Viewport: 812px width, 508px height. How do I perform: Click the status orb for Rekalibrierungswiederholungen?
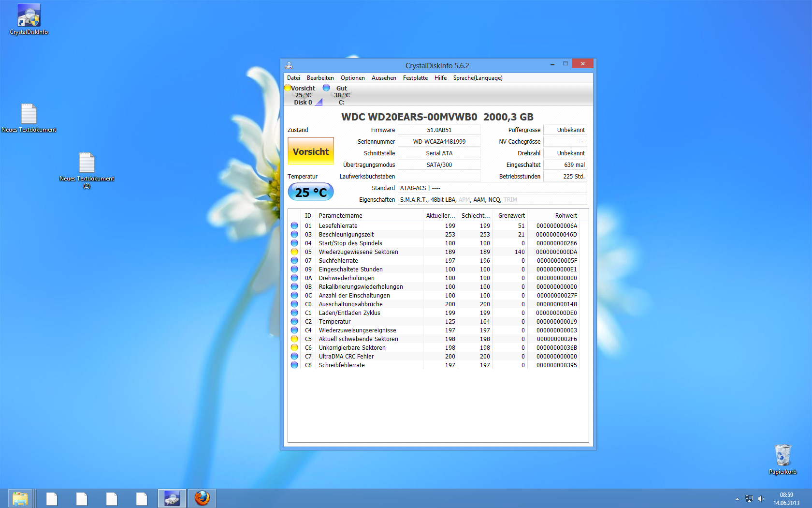[294, 287]
